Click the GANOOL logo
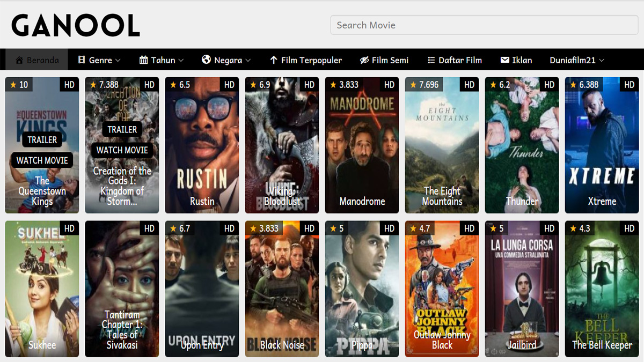The image size is (644, 362). [75, 25]
